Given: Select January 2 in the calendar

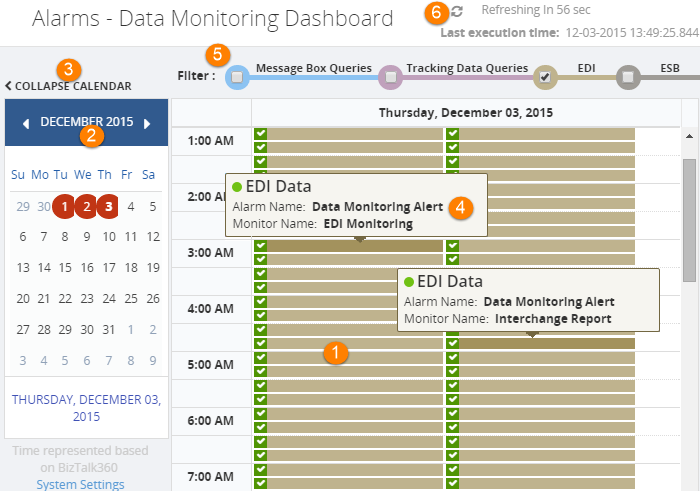Looking at the screenshot, I should click(x=153, y=329).
